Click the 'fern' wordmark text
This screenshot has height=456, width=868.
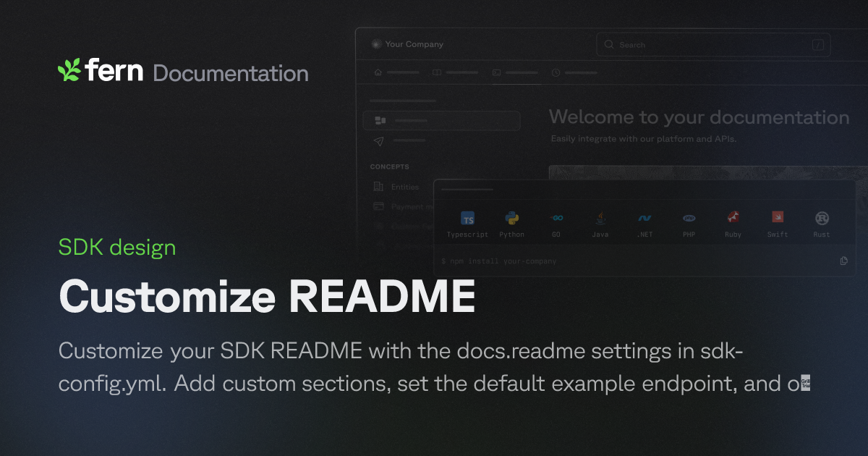click(114, 70)
